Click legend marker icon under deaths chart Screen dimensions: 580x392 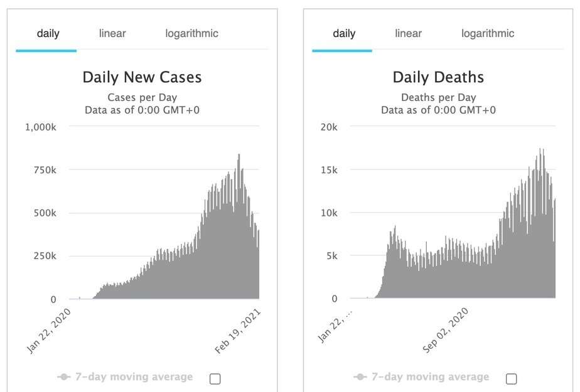click(x=360, y=377)
